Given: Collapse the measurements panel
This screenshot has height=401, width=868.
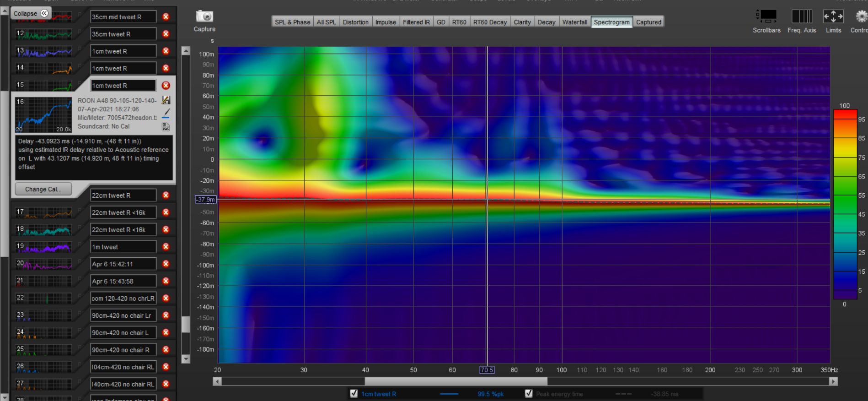Looking at the screenshot, I should click(31, 13).
